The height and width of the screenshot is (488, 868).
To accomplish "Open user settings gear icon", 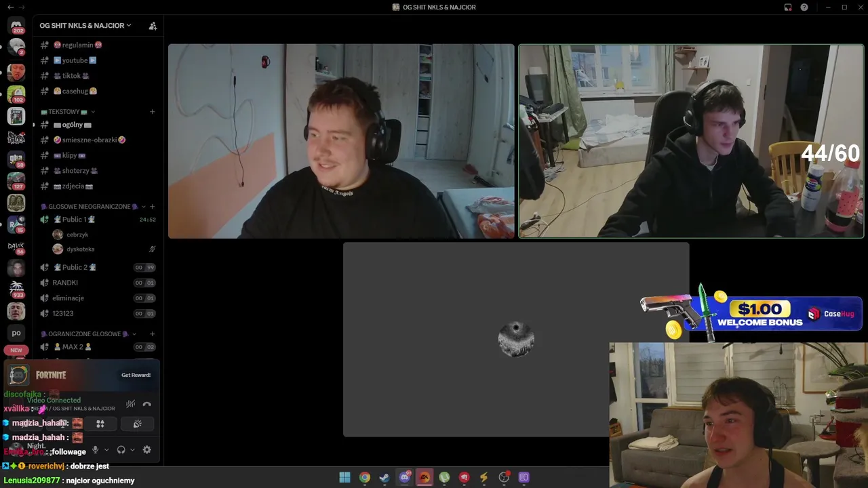I will (146, 450).
